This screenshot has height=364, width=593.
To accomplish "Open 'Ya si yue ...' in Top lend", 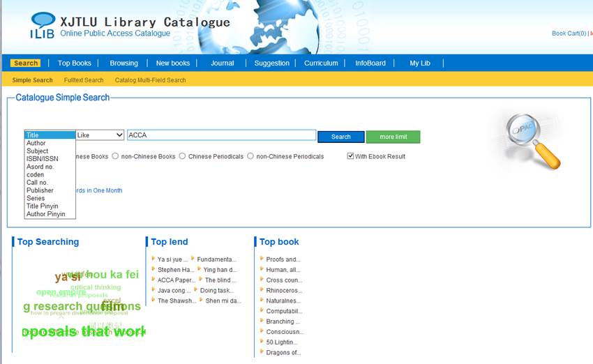I will [x=172, y=259].
